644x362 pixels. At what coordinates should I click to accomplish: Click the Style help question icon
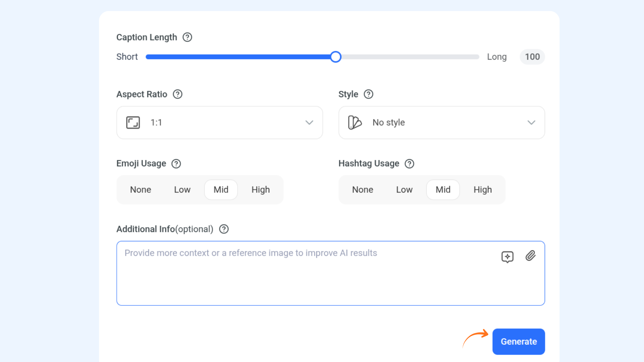[368, 94]
